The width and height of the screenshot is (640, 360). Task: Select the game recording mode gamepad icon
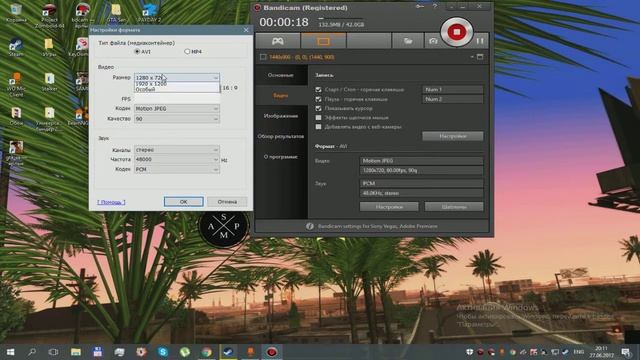278,41
